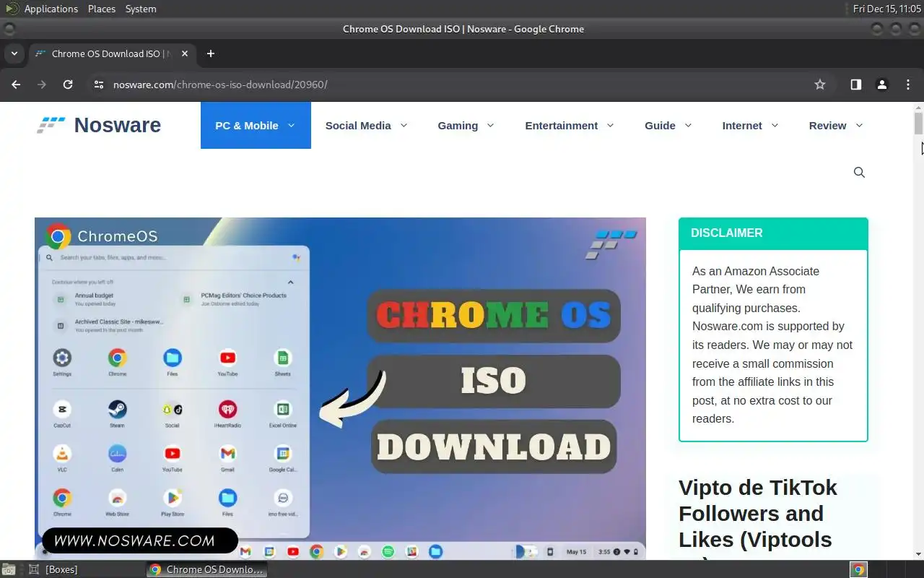This screenshot has height=578, width=924.
Task: Open the System menu
Action: click(141, 9)
